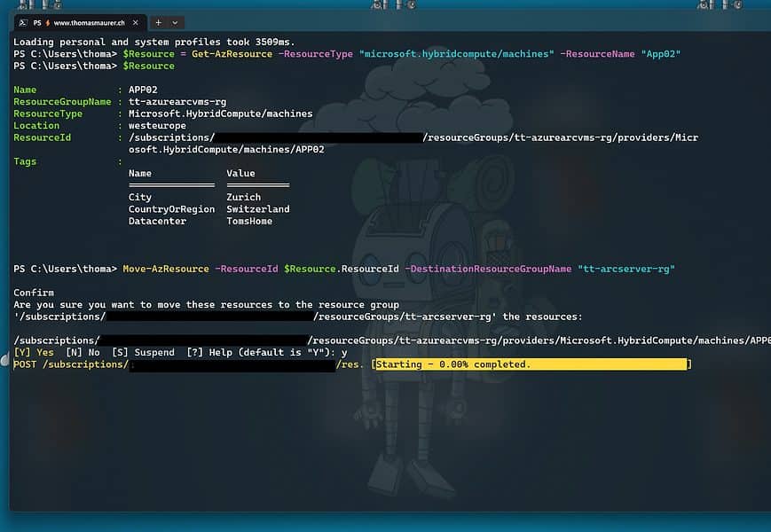Click the Zurich tag value
This screenshot has height=532, width=771.
point(243,198)
